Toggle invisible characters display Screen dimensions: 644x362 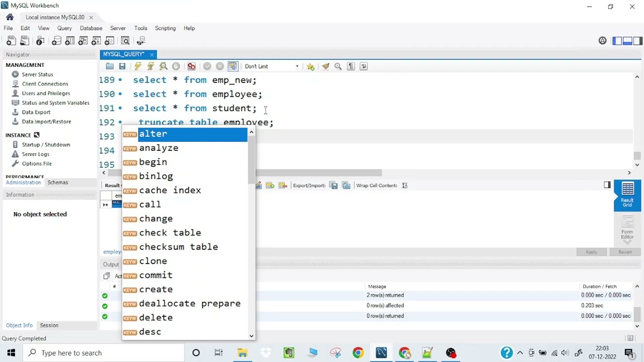[x=351, y=66]
